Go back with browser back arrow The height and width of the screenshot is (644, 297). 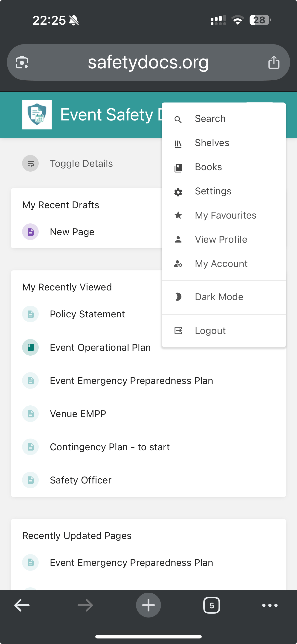click(x=22, y=605)
